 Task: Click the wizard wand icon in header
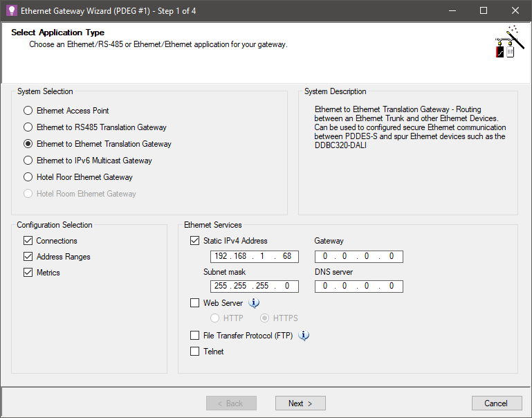tap(506, 43)
